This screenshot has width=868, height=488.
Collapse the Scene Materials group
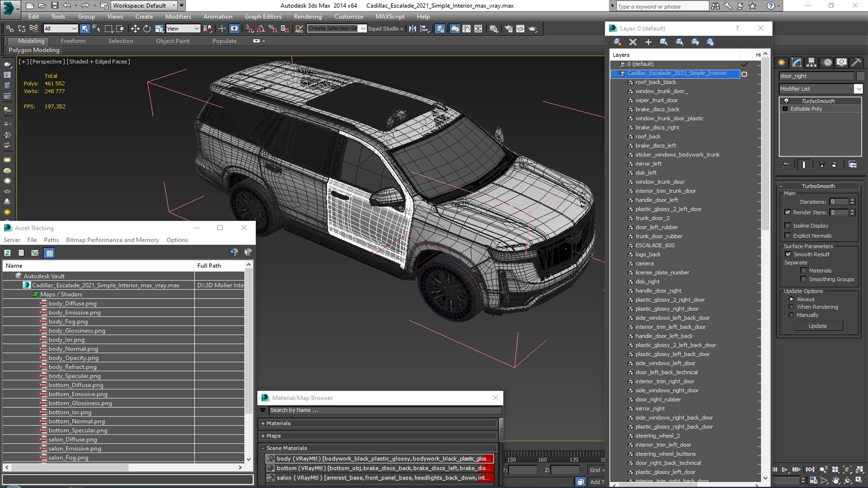coord(263,448)
